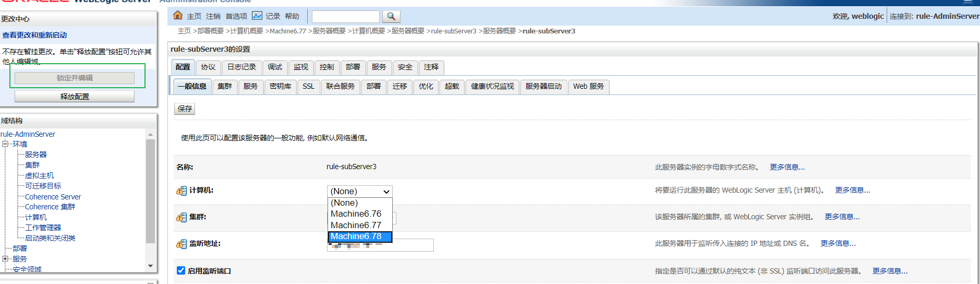Select the 配置 tab
The image size is (980, 284).
[x=183, y=67]
